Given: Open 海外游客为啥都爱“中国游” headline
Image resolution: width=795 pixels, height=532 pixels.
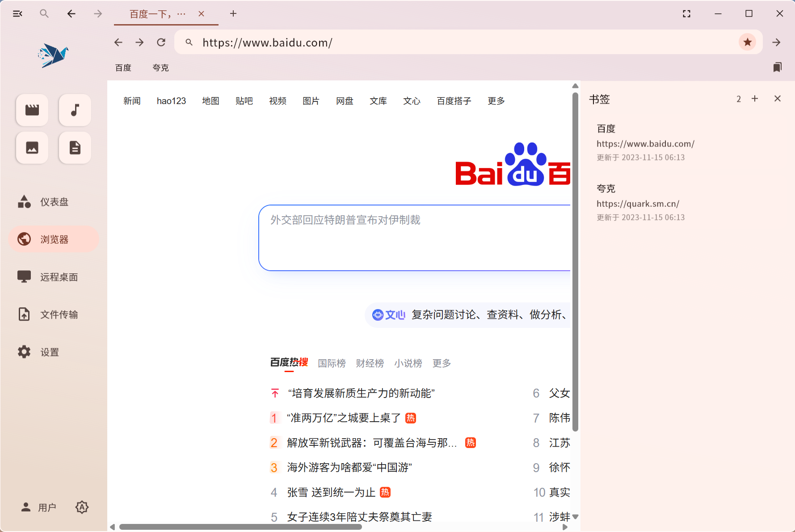Looking at the screenshot, I should [x=349, y=467].
